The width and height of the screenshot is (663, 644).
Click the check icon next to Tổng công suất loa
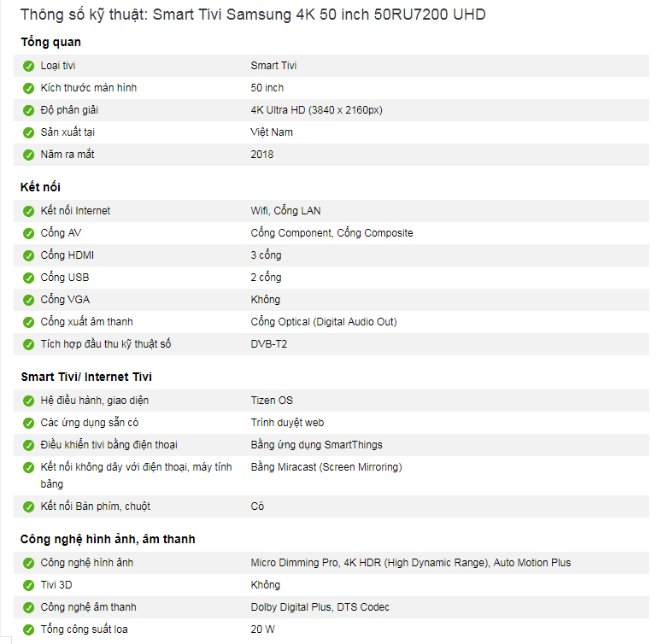click(29, 629)
